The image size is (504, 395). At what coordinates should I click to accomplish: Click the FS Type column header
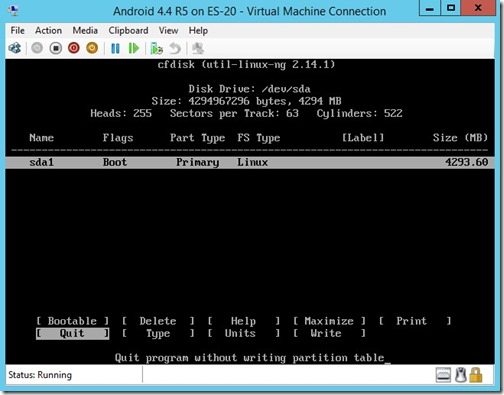click(259, 138)
